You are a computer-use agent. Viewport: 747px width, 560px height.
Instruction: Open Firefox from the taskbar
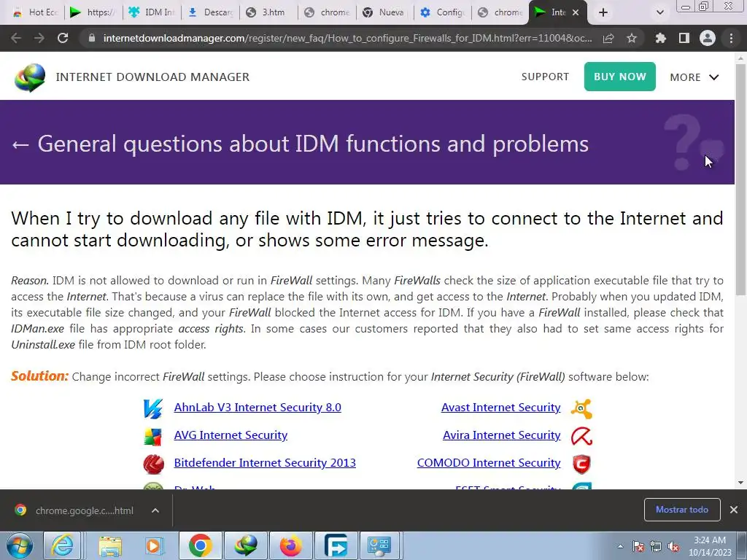[290, 545]
